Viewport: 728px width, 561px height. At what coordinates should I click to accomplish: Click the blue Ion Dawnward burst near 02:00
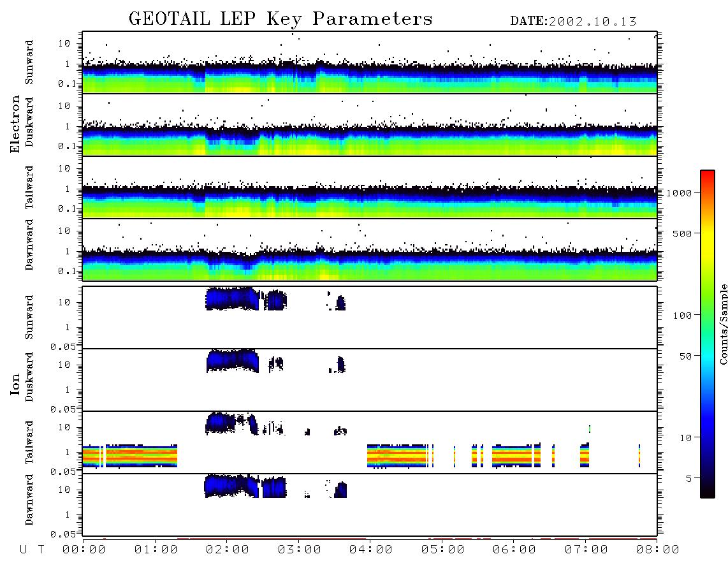click(231, 486)
